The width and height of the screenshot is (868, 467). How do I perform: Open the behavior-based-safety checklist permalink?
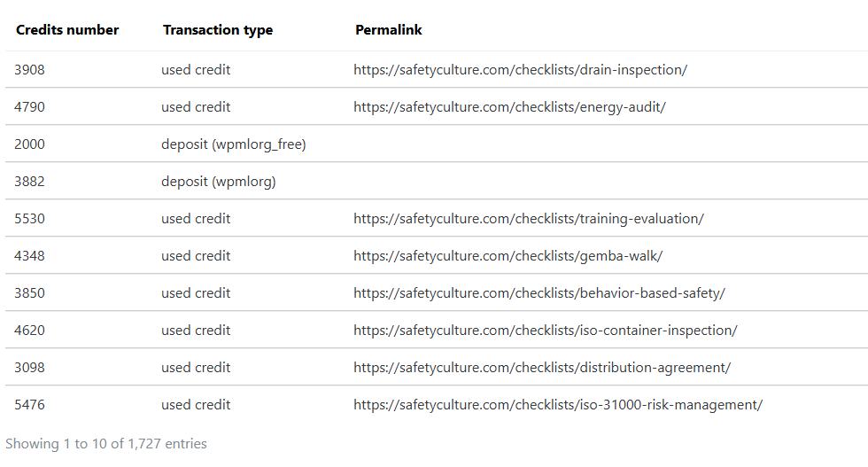pyautogui.click(x=539, y=293)
